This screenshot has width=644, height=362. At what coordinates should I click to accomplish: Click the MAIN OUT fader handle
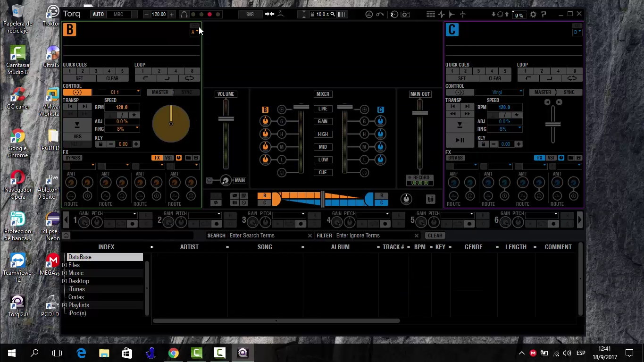pos(419,113)
